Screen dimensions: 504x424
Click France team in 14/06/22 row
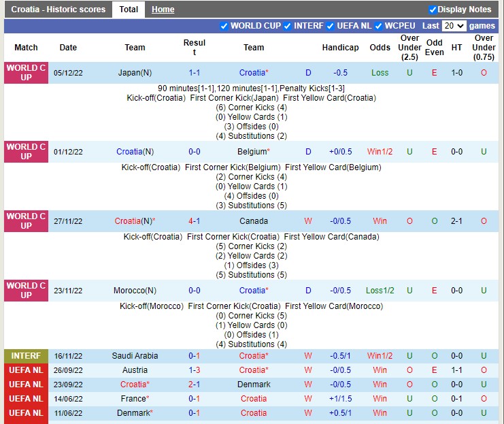click(x=135, y=399)
